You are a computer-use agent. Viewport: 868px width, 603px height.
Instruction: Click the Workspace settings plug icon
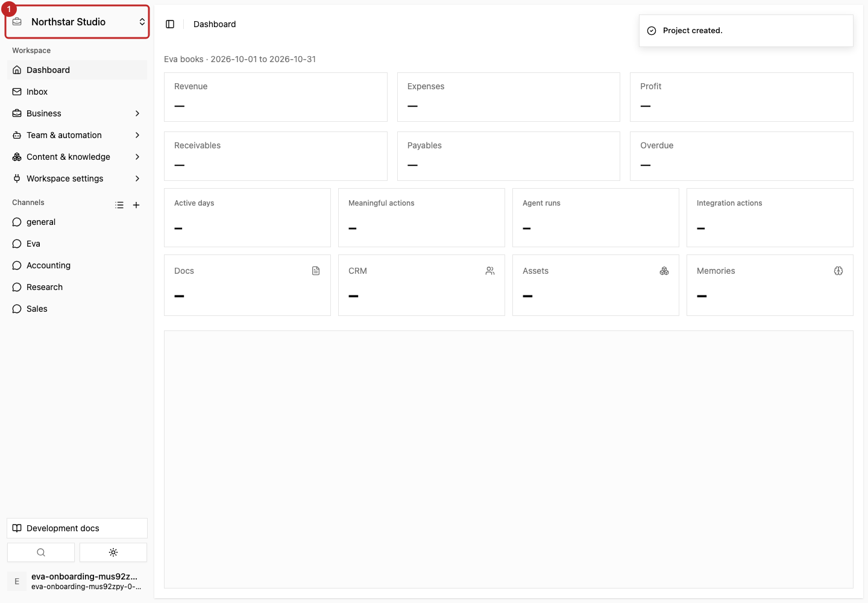pos(17,178)
